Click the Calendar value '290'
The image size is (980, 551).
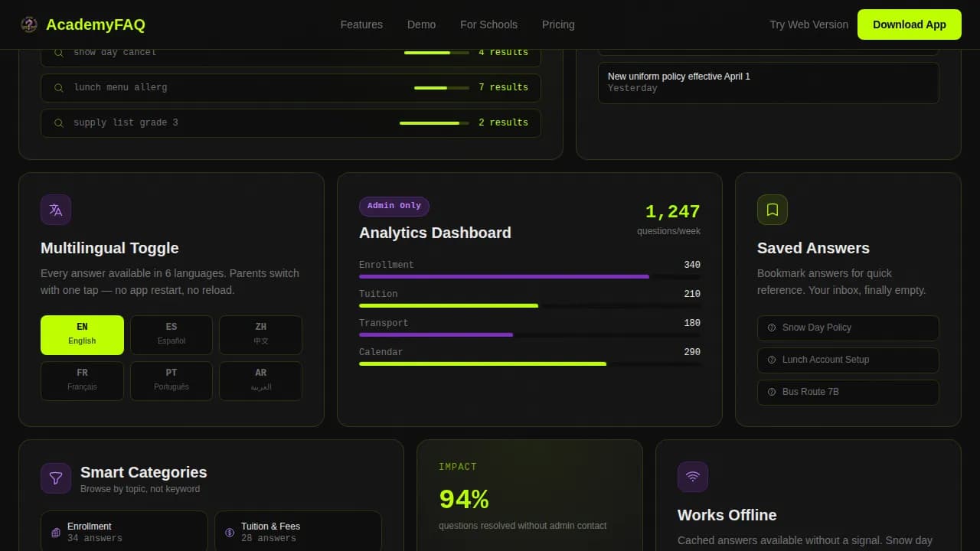tap(692, 352)
